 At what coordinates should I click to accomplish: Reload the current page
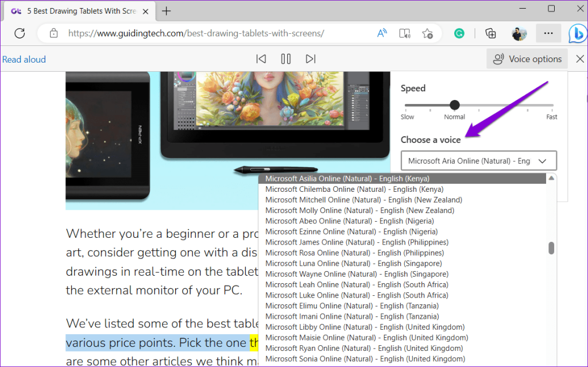click(x=19, y=33)
